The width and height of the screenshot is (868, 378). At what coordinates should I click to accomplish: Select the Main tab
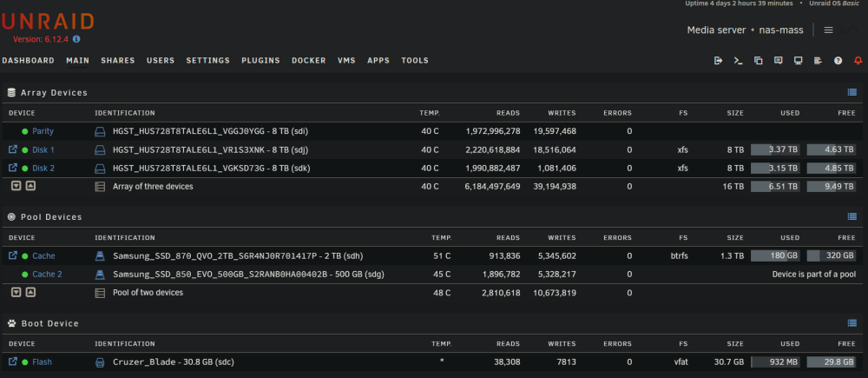pyautogui.click(x=77, y=61)
